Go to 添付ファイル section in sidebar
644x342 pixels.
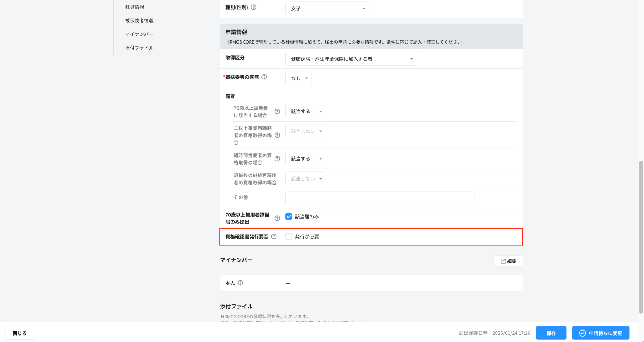click(x=139, y=48)
